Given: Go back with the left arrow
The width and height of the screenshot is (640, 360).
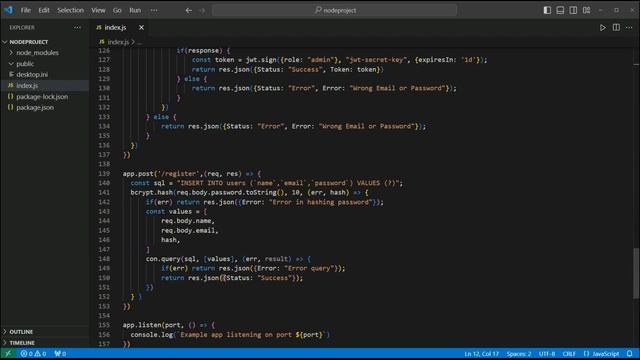Looking at the screenshot, I should 189,11.
